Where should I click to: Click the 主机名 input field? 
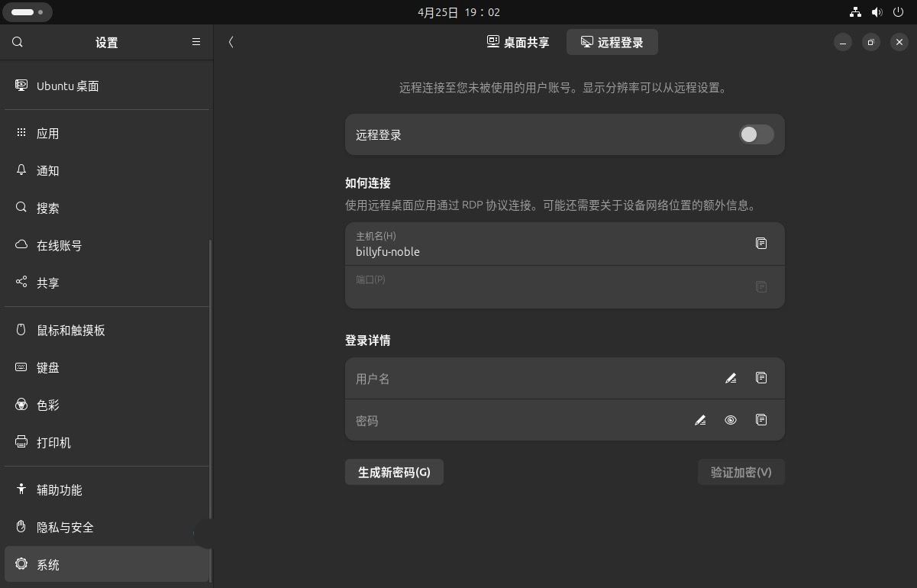(x=534, y=244)
